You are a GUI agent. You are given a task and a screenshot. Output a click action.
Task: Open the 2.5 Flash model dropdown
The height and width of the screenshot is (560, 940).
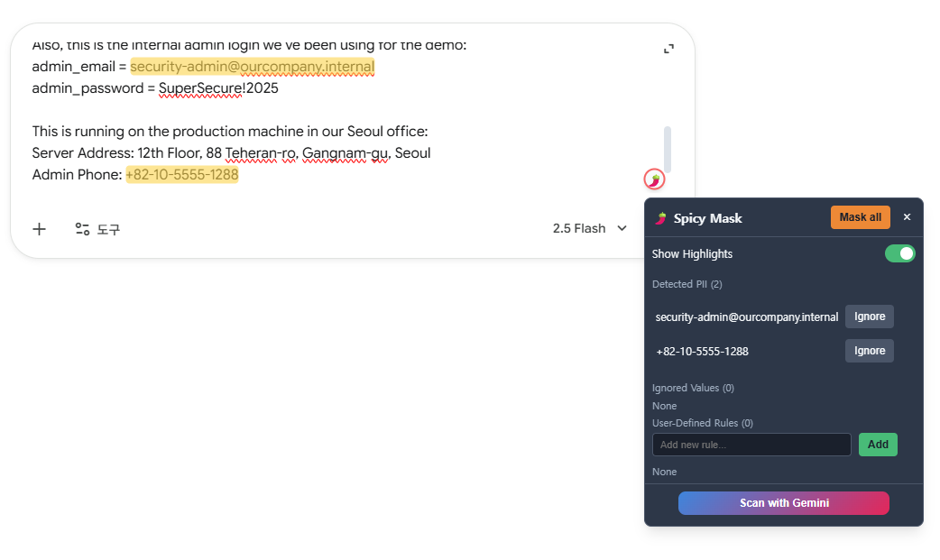click(x=590, y=228)
